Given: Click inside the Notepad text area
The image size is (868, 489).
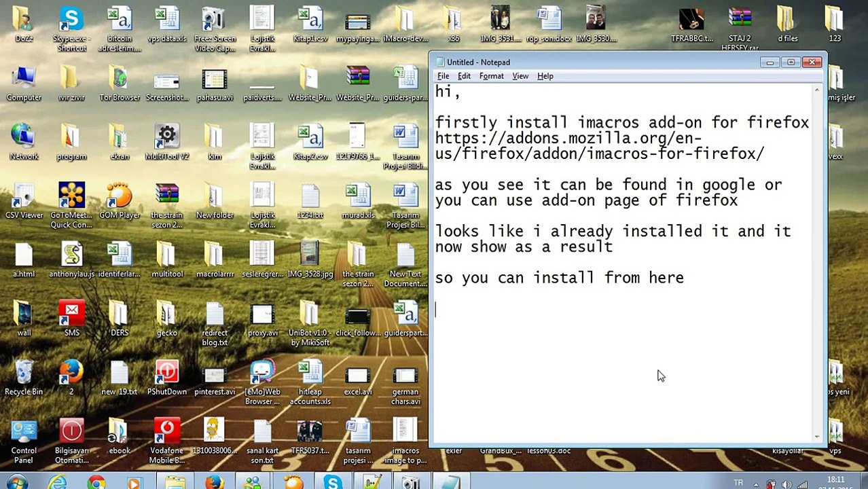Looking at the screenshot, I should coord(622,261).
